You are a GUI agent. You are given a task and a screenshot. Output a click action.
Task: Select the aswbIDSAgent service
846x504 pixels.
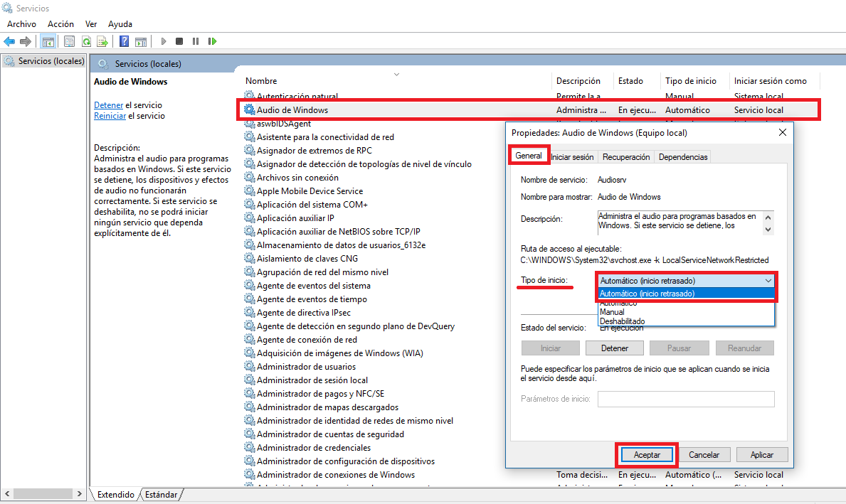pyautogui.click(x=284, y=124)
